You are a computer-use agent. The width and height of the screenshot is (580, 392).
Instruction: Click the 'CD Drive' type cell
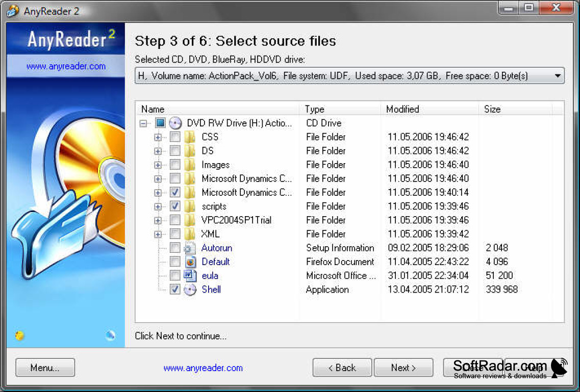click(x=323, y=123)
